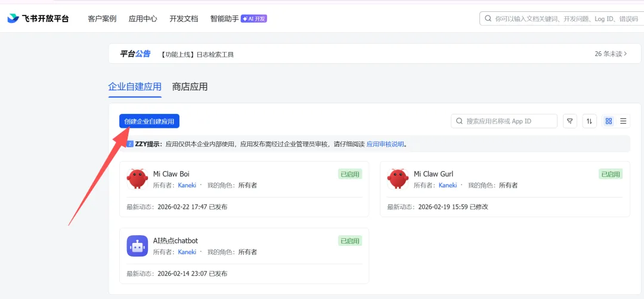Open AI热点chatbot robot icon

pyautogui.click(x=137, y=246)
